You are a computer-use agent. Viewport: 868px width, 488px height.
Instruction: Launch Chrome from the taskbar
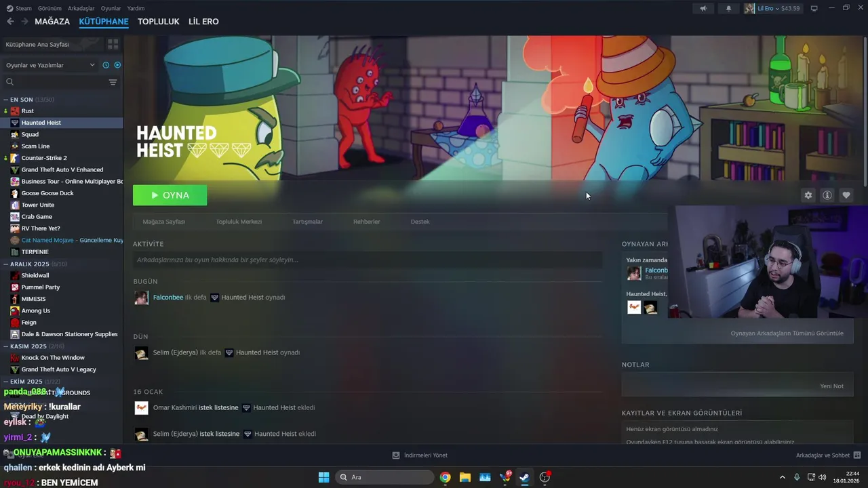[445, 477]
